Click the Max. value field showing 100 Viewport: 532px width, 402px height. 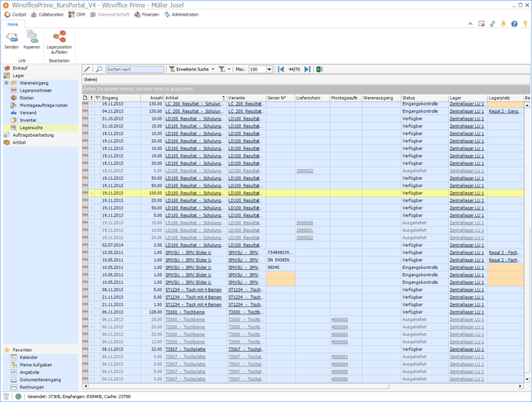click(257, 69)
